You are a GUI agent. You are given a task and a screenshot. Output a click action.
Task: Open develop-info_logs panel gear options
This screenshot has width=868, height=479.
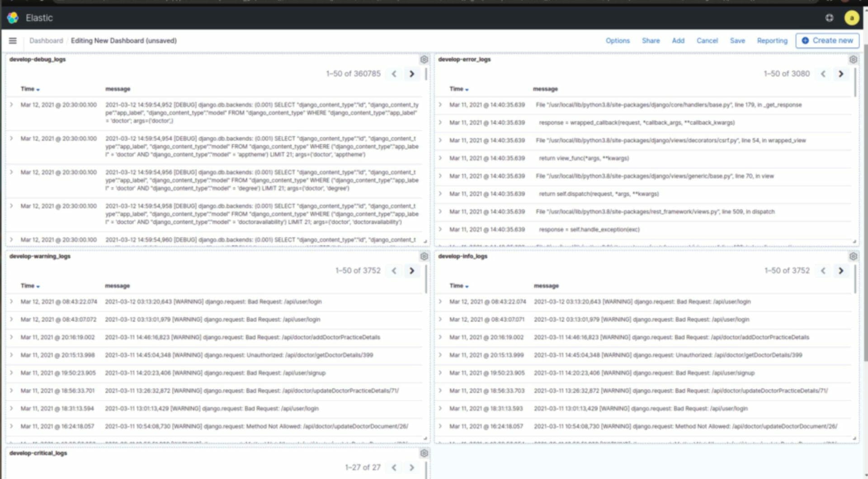(x=853, y=256)
